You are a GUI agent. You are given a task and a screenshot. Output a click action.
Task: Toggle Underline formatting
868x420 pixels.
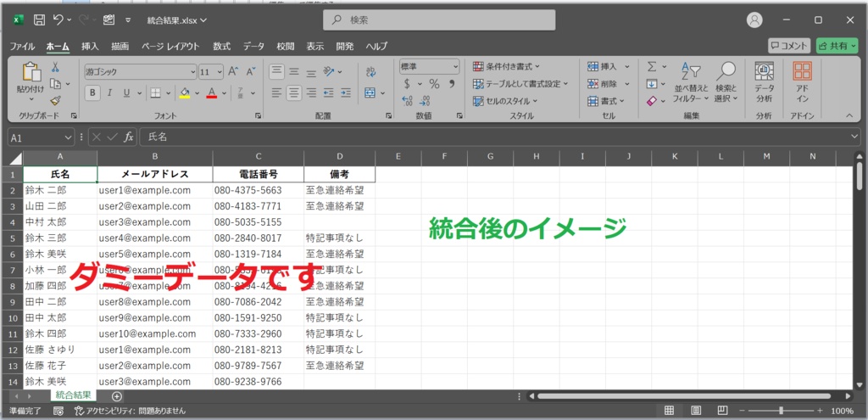point(126,93)
